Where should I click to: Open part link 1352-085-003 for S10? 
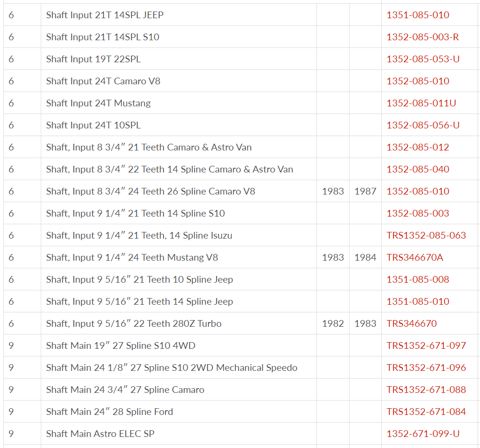pos(418,213)
